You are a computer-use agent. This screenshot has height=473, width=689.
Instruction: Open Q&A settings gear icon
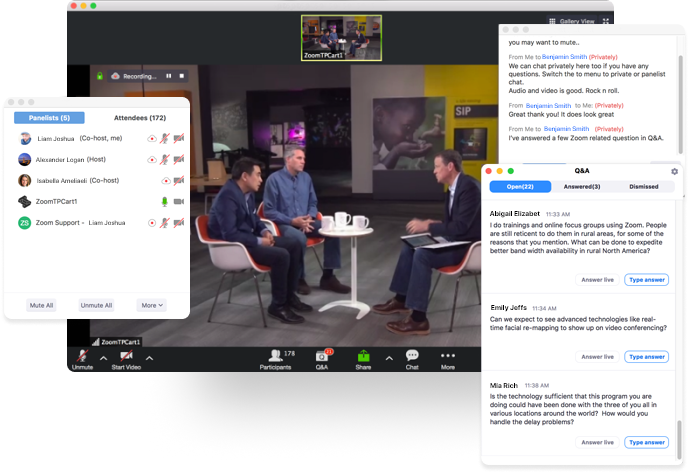click(x=674, y=171)
